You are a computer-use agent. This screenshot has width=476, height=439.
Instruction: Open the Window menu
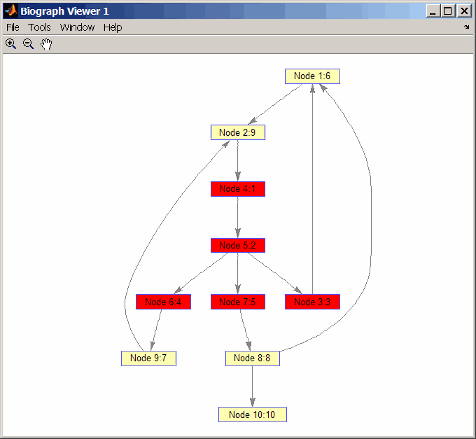click(x=77, y=27)
